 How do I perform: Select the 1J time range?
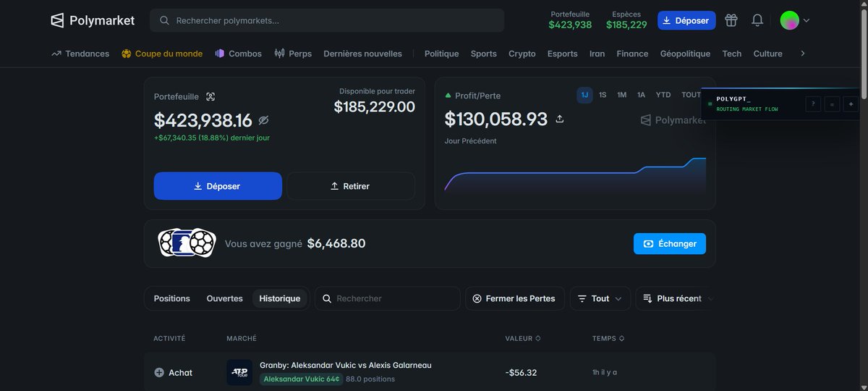[x=584, y=95]
